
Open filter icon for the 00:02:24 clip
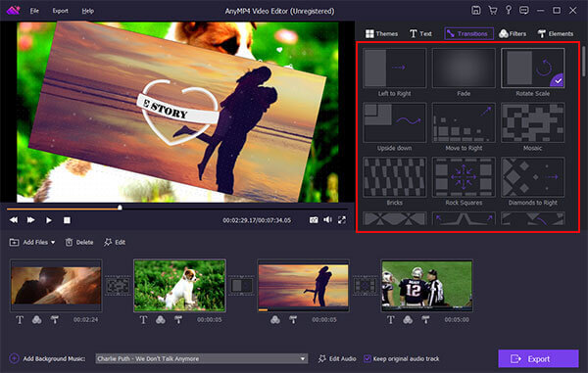pyautogui.click(x=37, y=319)
